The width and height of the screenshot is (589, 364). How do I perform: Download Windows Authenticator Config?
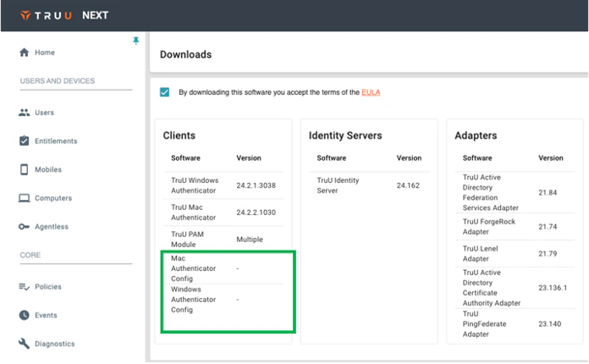(x=194, y=300)
